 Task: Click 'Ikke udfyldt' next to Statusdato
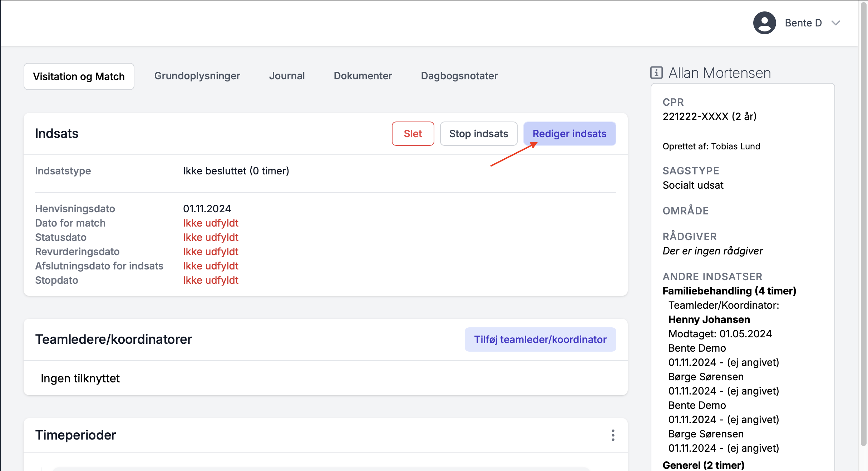pos(211,237)
